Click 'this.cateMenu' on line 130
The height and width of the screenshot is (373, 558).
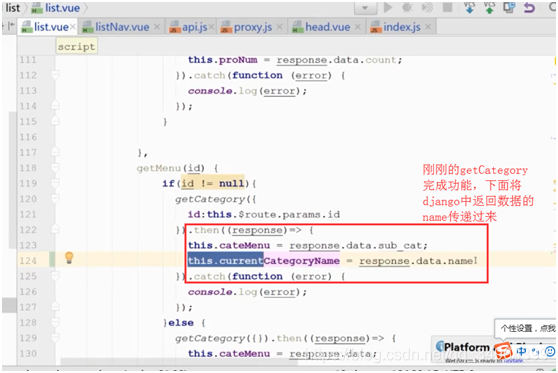(x=229, y=354)
